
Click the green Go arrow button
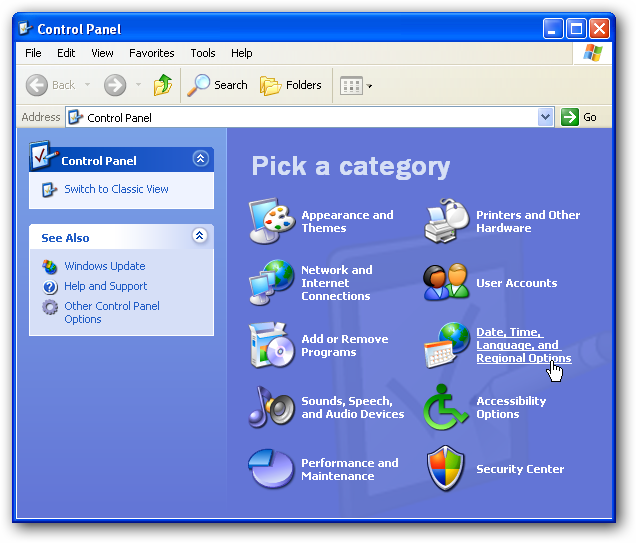click(570, 117)
